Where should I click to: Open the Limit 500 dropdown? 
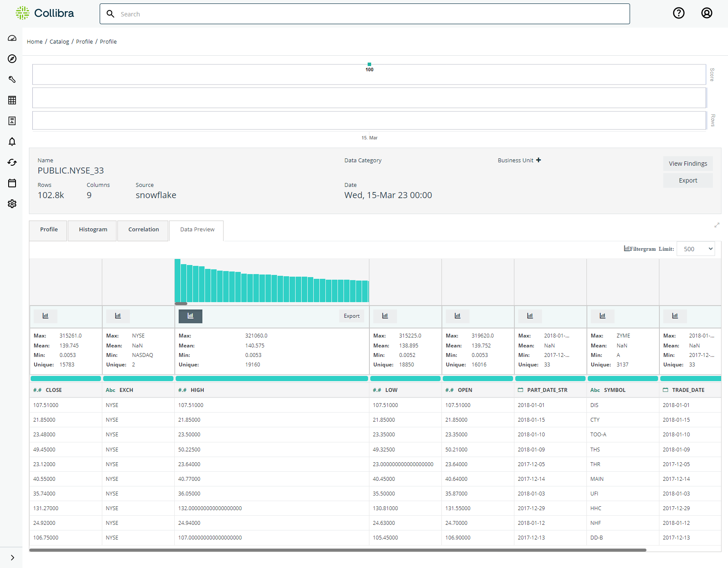696,249
